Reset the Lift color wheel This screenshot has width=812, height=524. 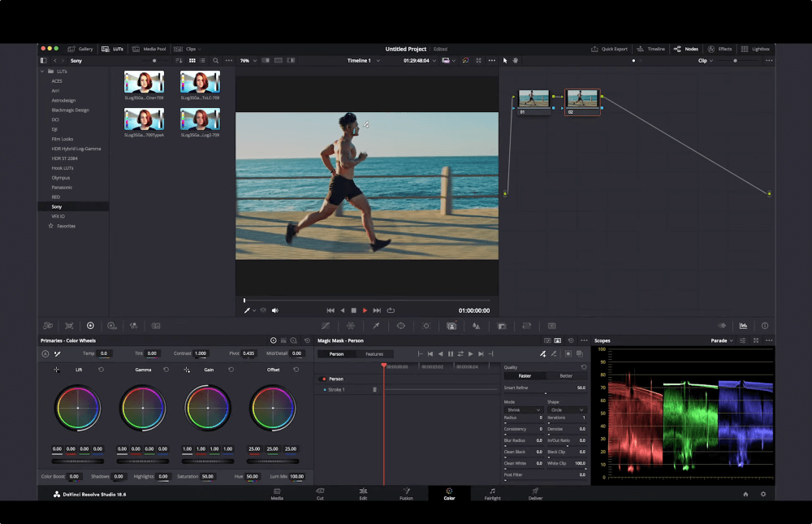(x=101, y=370)
